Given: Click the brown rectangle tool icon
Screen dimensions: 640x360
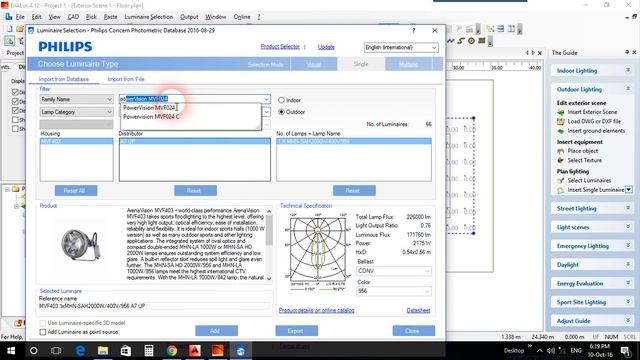Looking at the screenshot, I should click(482, 40).
